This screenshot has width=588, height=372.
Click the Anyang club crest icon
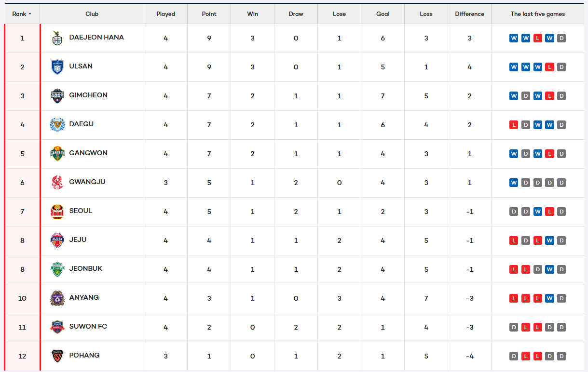click(57, 298)
